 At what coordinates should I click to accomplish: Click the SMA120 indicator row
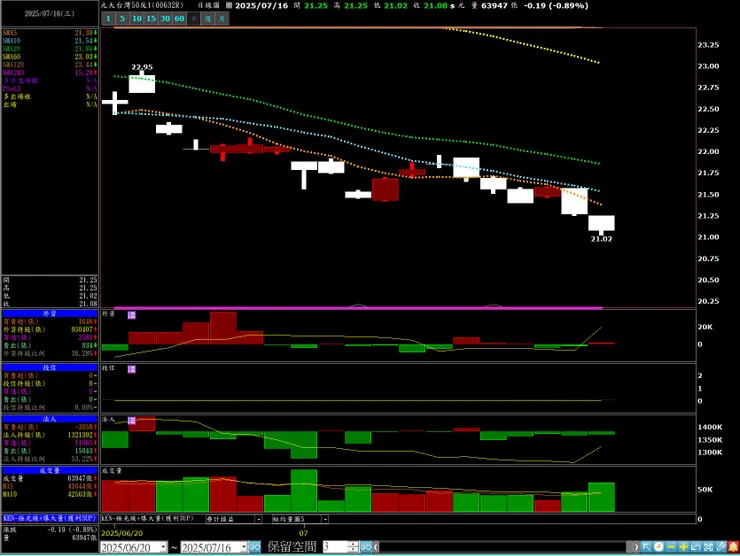[50, 65]
